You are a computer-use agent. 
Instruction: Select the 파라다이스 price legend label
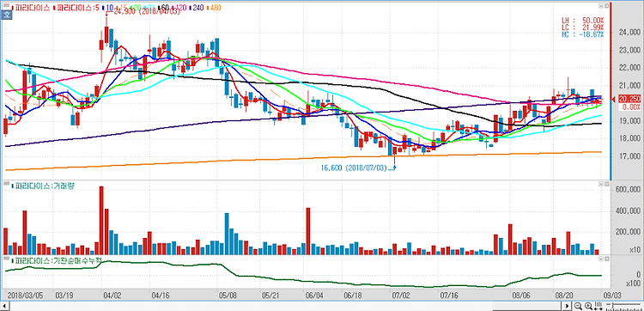32,8
